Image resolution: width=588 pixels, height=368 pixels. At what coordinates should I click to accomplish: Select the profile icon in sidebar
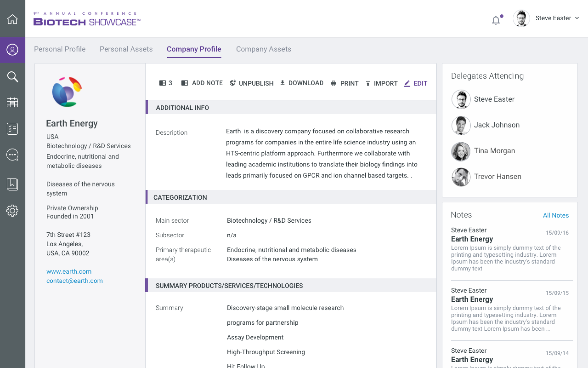tap(13, 50)
